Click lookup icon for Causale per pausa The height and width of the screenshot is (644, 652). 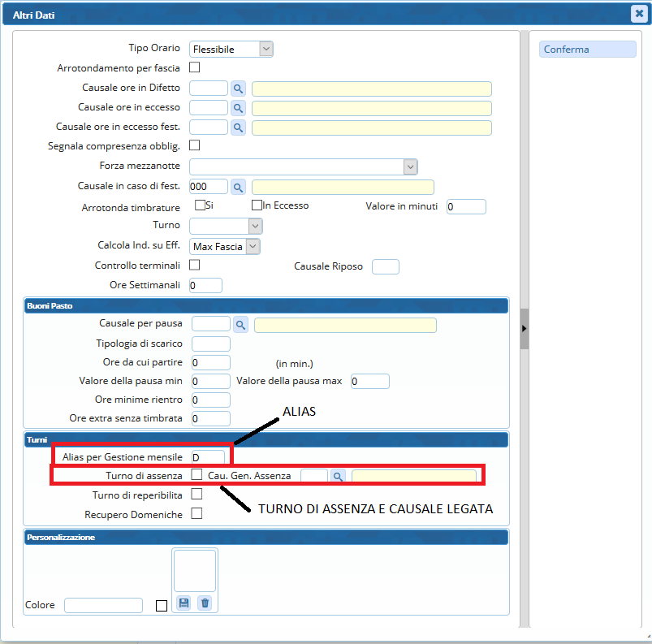pos(241,325)
